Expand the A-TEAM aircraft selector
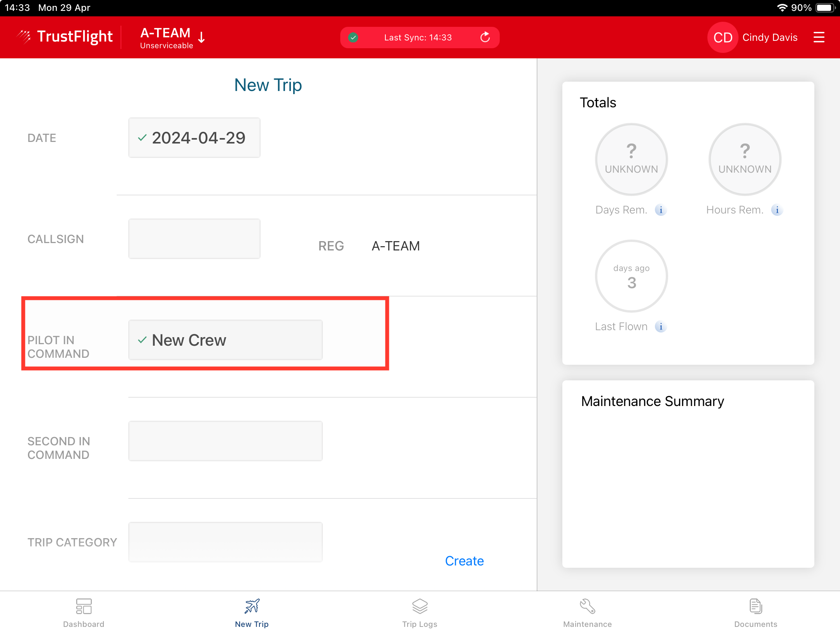 172,37
